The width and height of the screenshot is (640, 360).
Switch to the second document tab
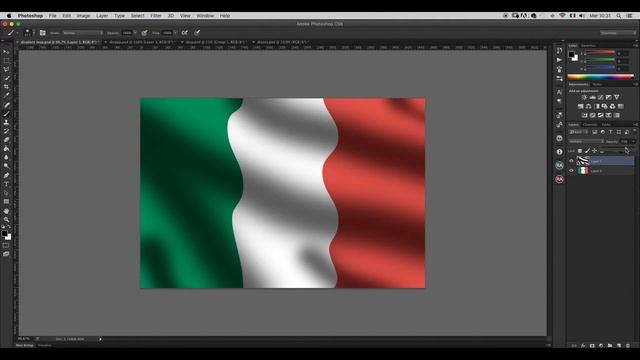(x=141, y=42)
